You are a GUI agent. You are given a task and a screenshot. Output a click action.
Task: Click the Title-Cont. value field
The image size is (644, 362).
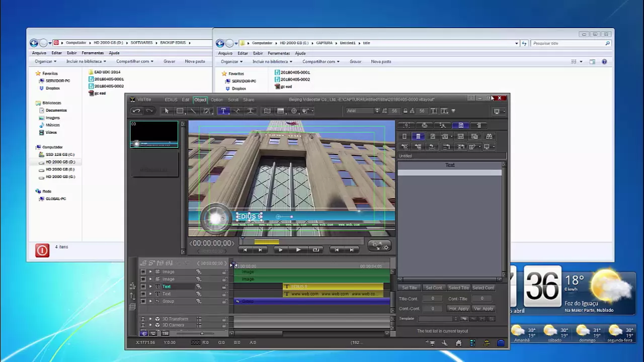pos(433,299)
